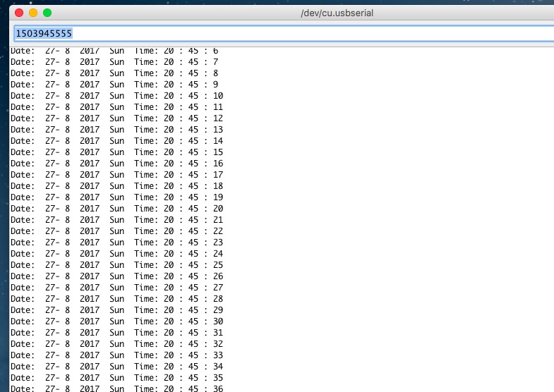Click the output line ending in 45 : 7
The width and height of the screenshot is (554, 392).
click(114, 62)
